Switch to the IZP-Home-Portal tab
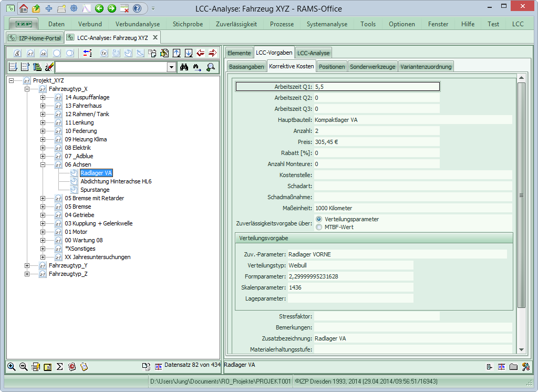 35,38
